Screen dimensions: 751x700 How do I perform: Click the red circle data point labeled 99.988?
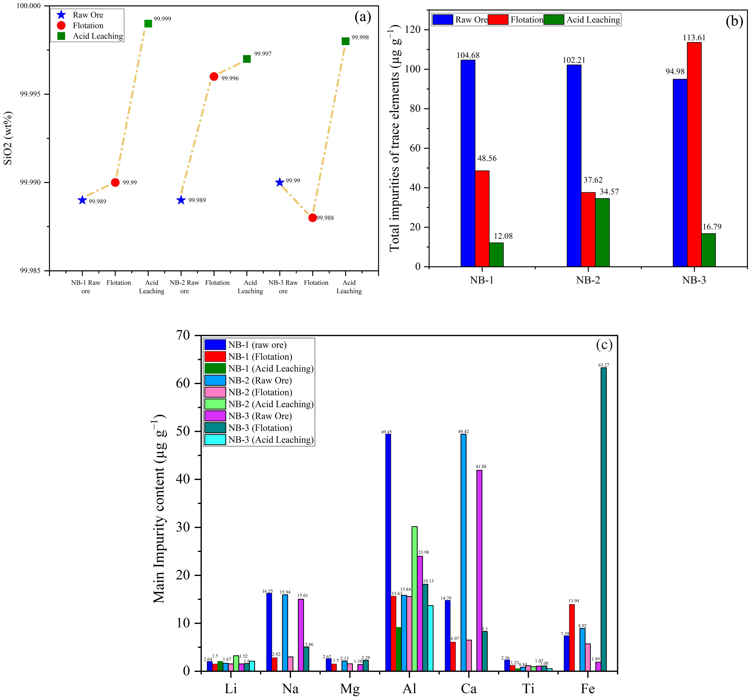[312, 218]
